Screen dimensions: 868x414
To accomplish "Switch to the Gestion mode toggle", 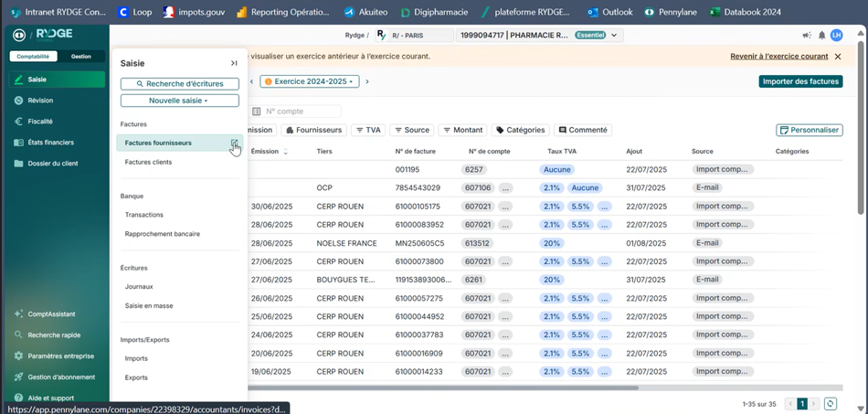I will pos(81,57).
